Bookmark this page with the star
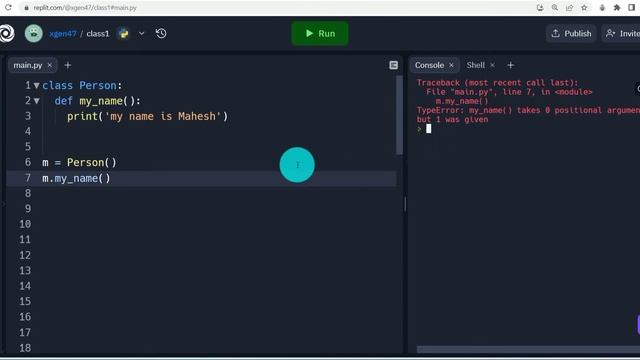The height and width of the screenshot is (360, 640). [584, 7]
